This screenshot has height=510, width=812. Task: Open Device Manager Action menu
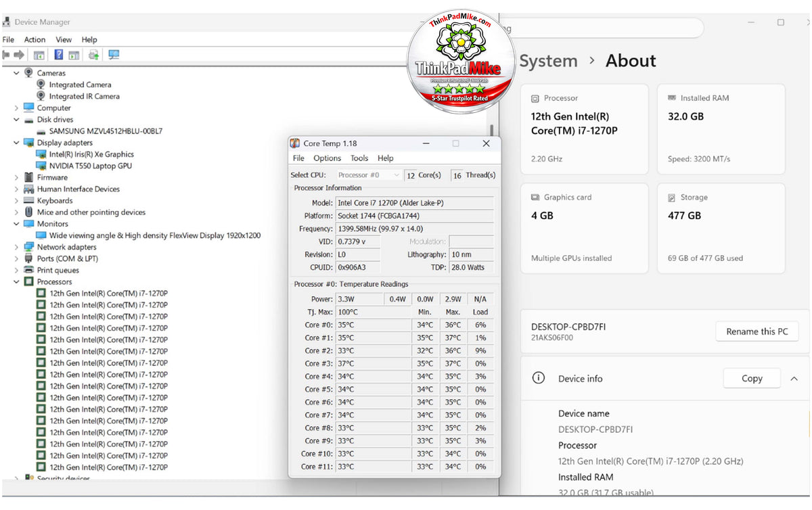tap(35, 39)
